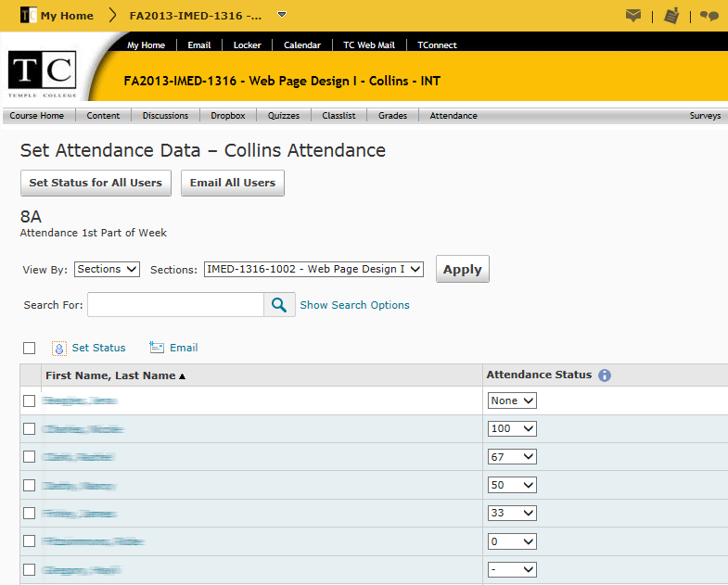Open the course selector dropdown arrow in minibar

(281, 15)
